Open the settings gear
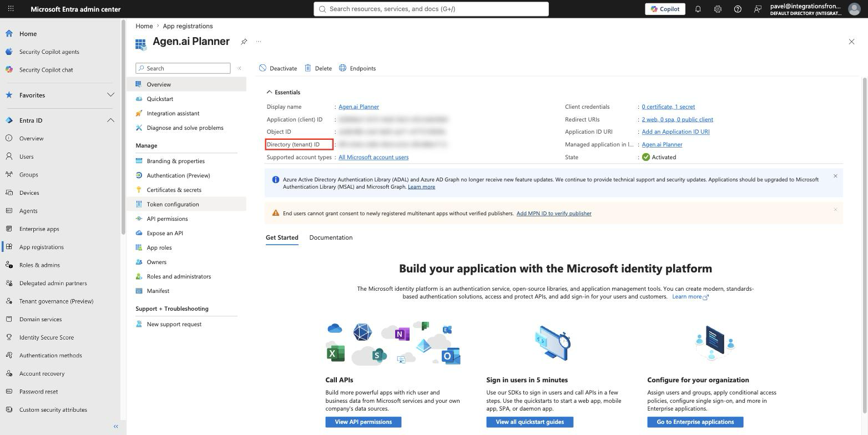Screen dimensions: 868x435 [718, 9]
